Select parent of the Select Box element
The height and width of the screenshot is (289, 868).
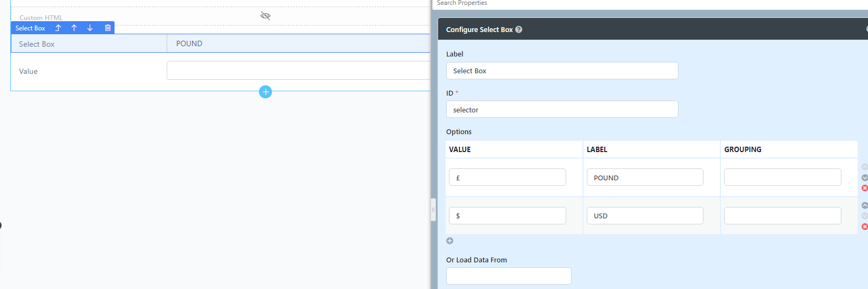(x=58, y=28)
